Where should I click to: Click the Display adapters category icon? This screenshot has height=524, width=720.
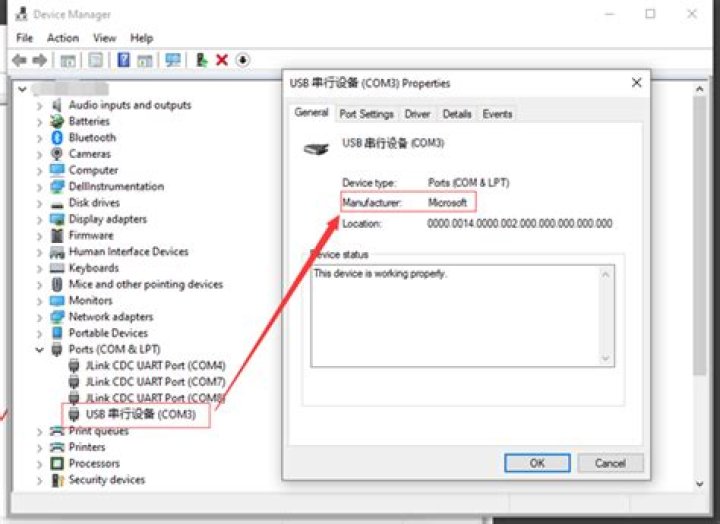tap(57, 219)
